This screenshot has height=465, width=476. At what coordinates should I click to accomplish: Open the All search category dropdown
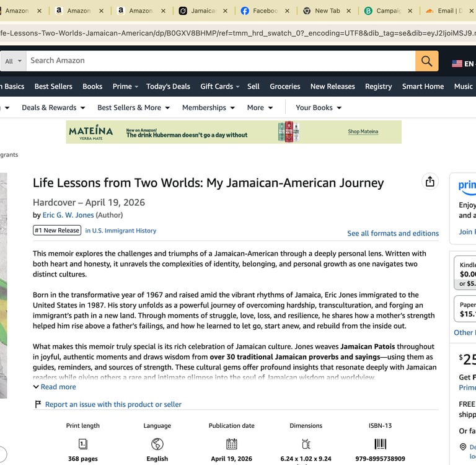tap(13, 61)
